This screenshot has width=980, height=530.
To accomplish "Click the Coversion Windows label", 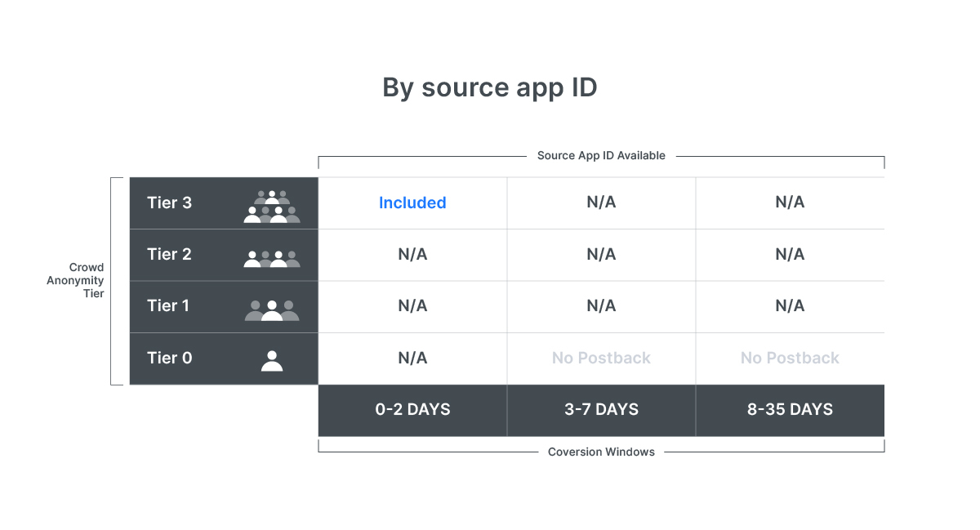I will pyautogui.click(x=601, y=452).
